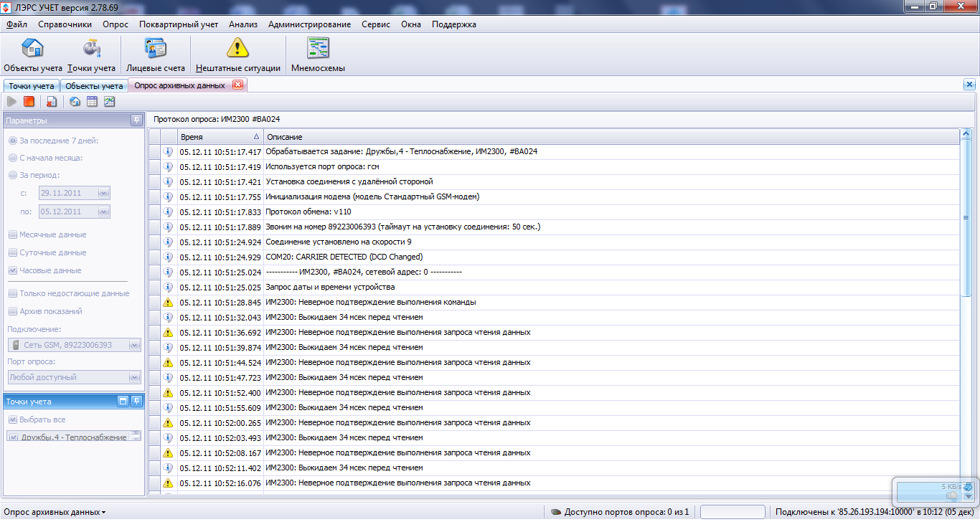The width and height of the screenshot is (980, 522).
Task: Click info icon of row 10:51:32.043
Action: (x=168, y=317)
